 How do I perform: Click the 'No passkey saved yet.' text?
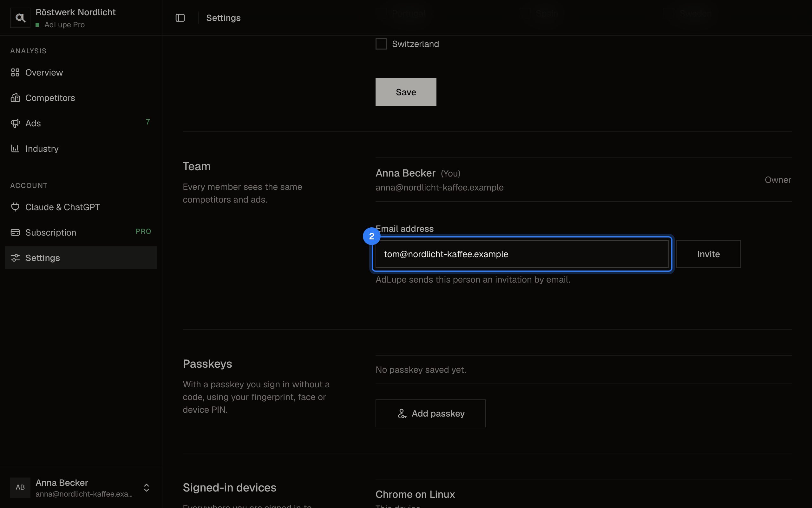(421, 370)
